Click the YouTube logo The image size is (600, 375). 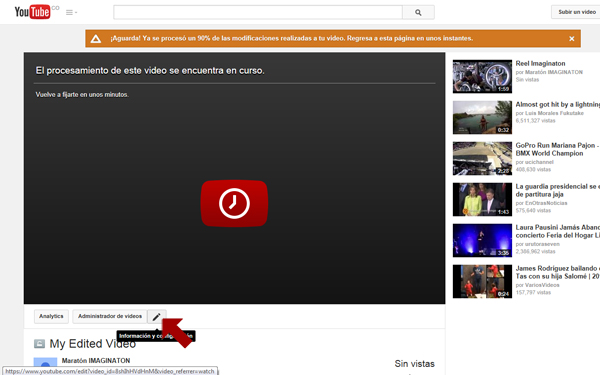(x=33, y=12)
